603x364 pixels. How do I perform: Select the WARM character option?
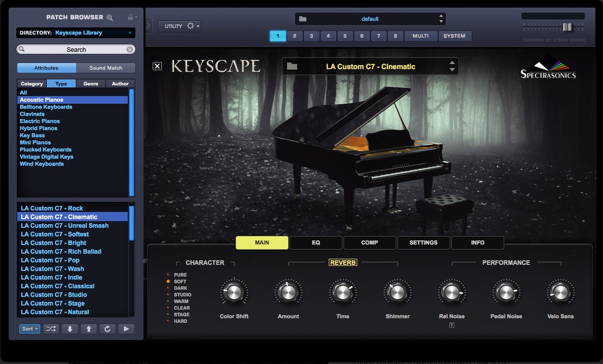(168, 301)
